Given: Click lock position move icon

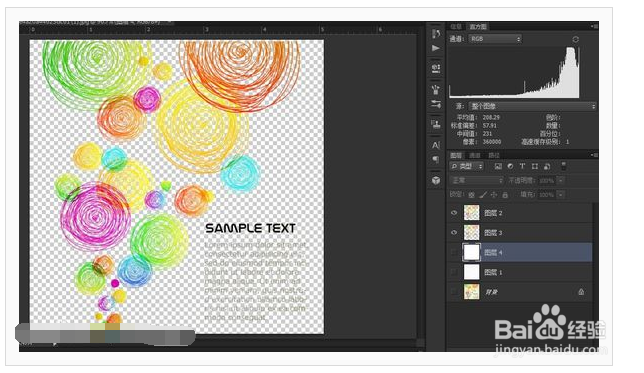Looking at the screenshot, I should (x=494, y=195).
